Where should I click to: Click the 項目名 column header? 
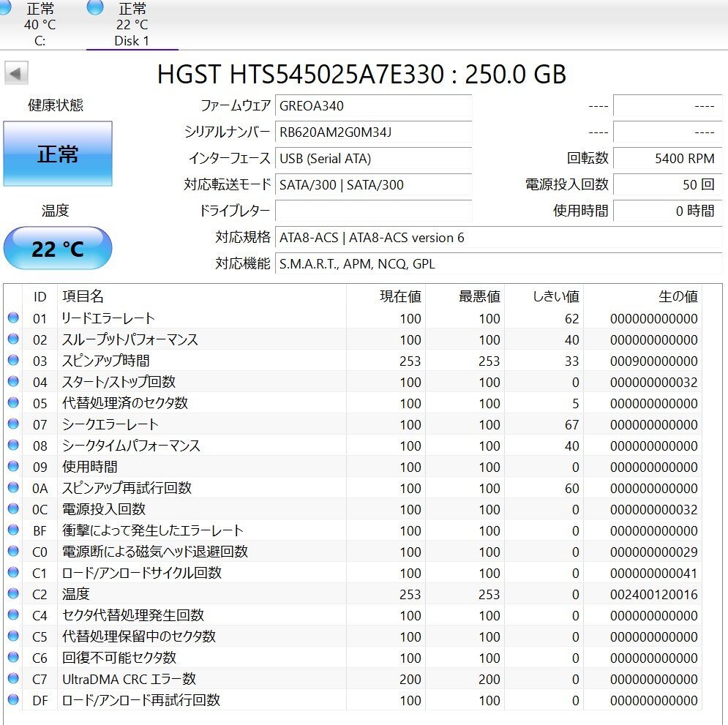point(83,296)
